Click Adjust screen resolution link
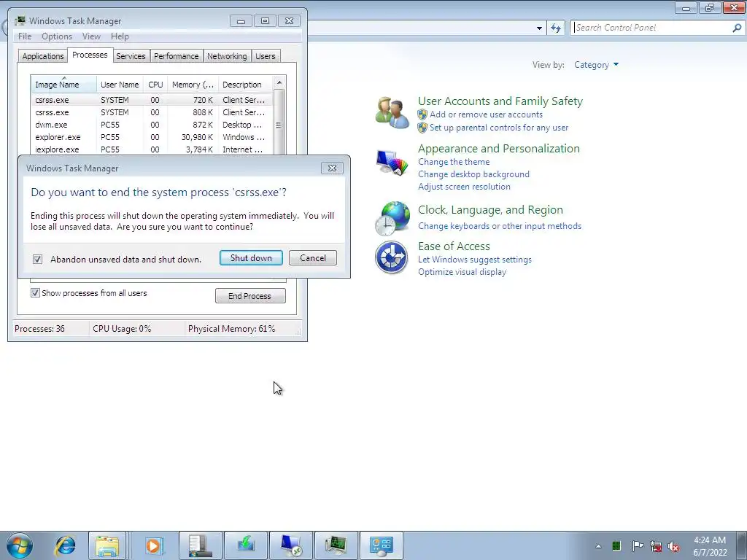The height and width of the screenshot is (560, 747). click(x=464, y=187)
